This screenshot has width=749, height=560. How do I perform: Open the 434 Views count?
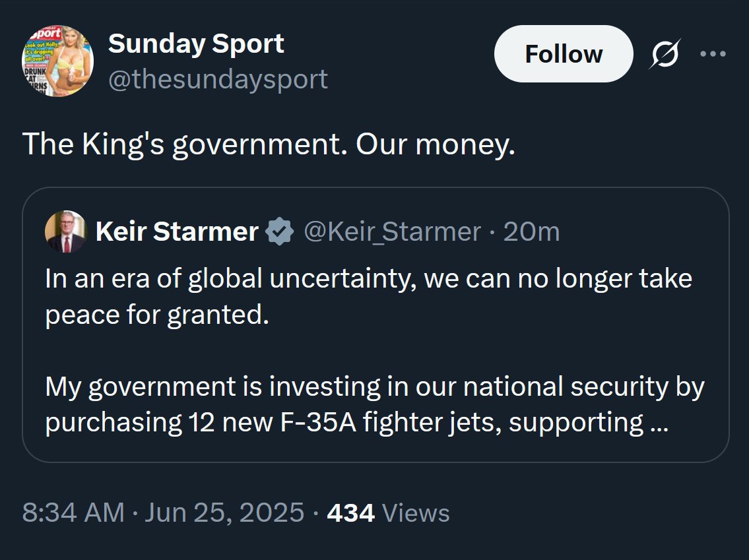coord(388,513)
